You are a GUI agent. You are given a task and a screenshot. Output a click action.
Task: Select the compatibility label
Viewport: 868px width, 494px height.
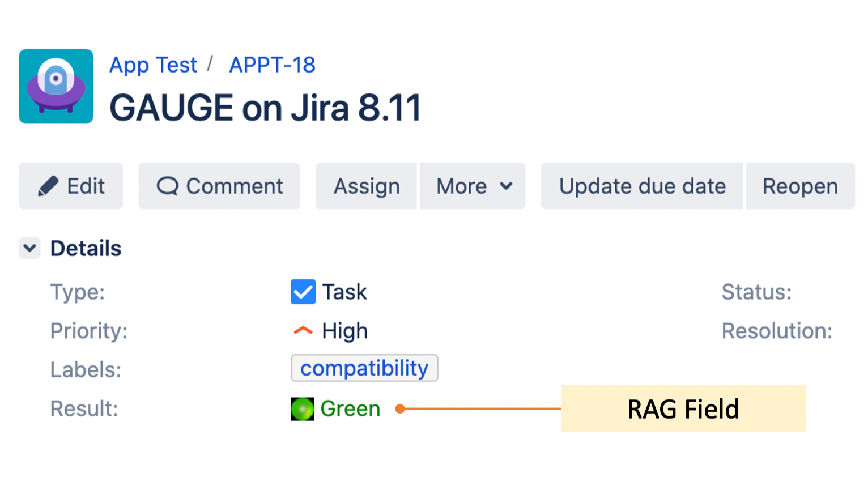click(364, 368)
